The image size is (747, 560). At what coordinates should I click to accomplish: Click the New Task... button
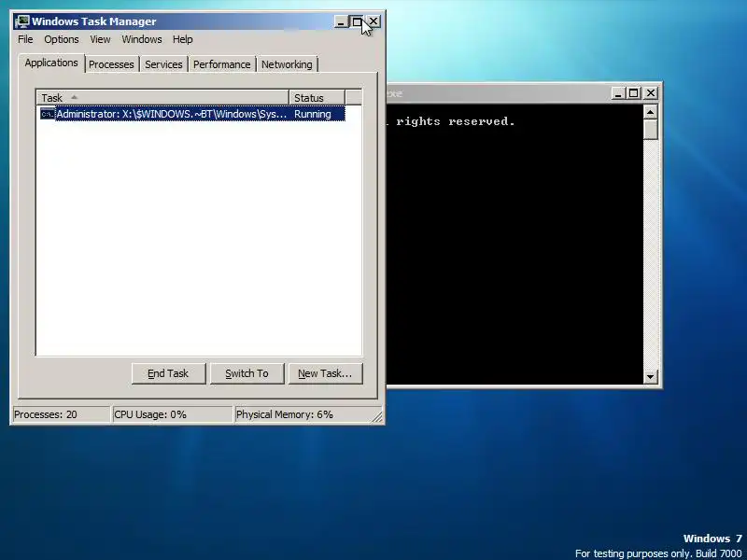325,374
